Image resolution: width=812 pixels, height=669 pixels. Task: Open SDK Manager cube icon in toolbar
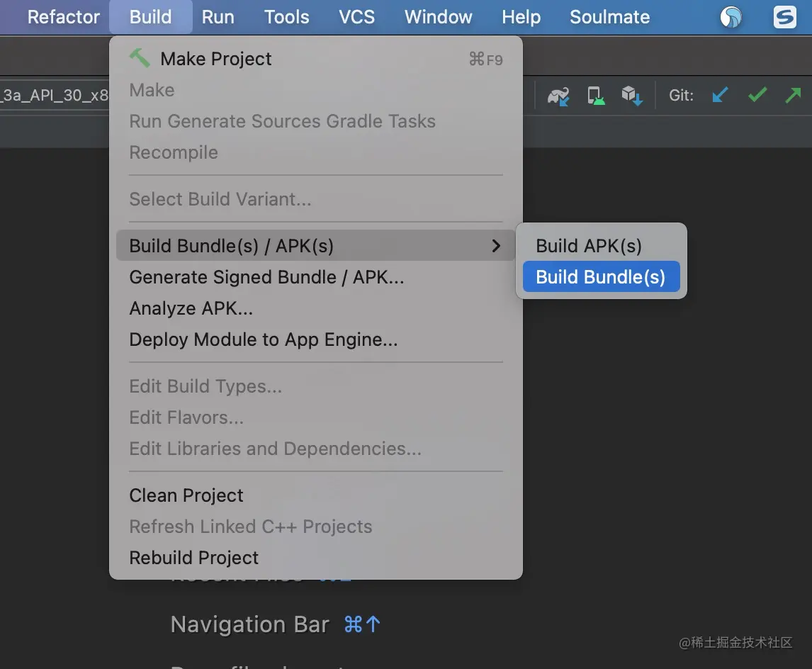[x=632, y=96]
